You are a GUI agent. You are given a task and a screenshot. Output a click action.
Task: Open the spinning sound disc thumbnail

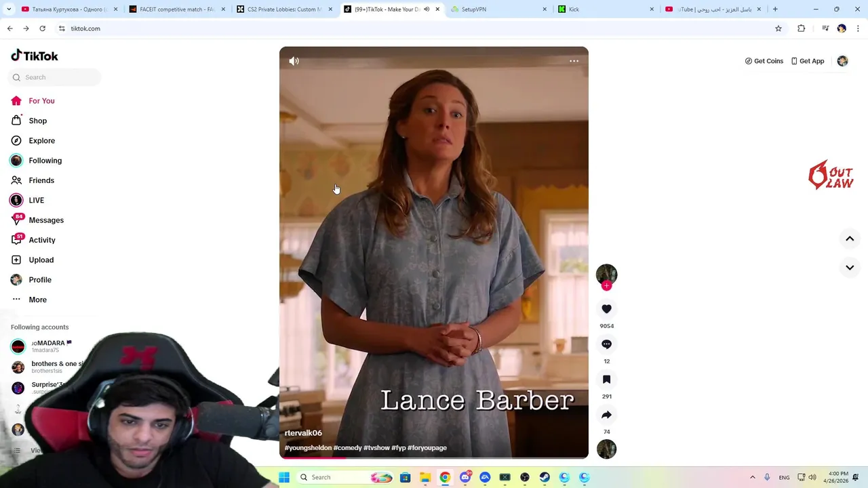[x=606, y=449]
